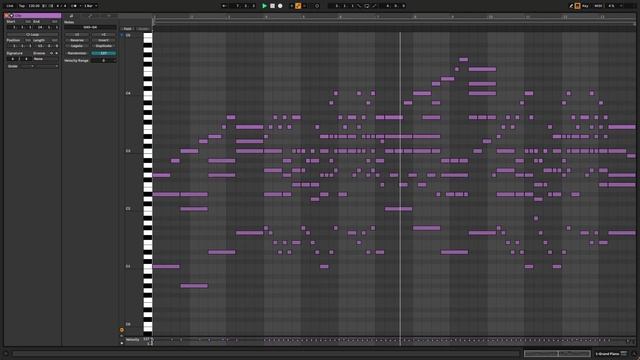
Task: Toggle the MIDI map mode switch
Action: coord(598,6)
